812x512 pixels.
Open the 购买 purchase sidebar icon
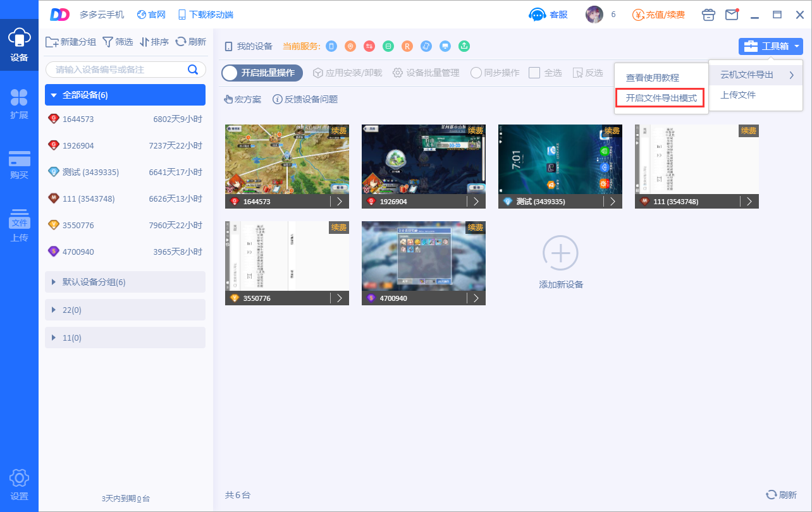click(19, 165)
